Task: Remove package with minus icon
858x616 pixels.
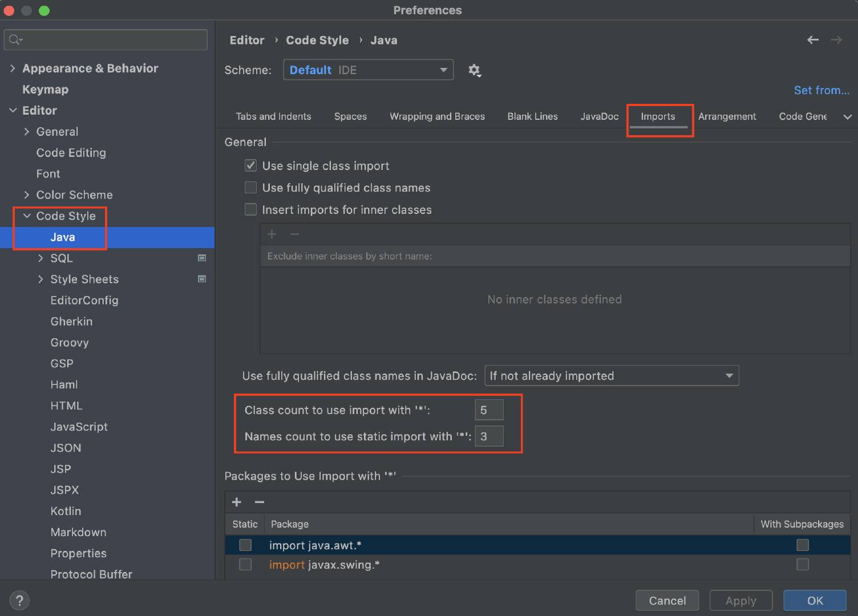Action: (x=260, y=502)
